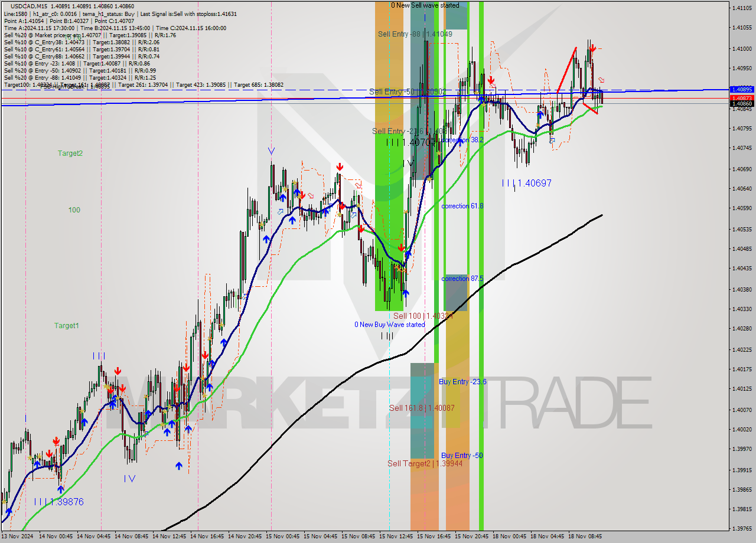The image size is (756, 543).
Task: Click the '15 Nov 20:45' time label
Action: point(471,537)
